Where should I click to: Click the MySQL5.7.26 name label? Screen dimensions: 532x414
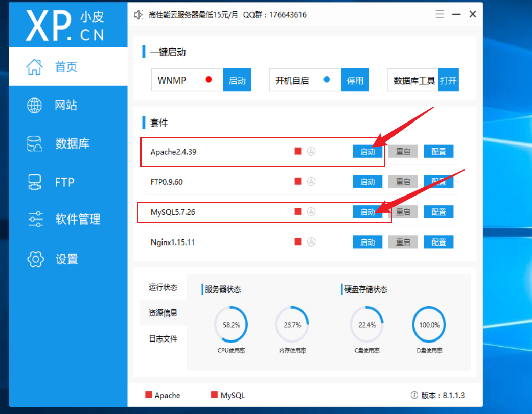(x=173, y=212)
